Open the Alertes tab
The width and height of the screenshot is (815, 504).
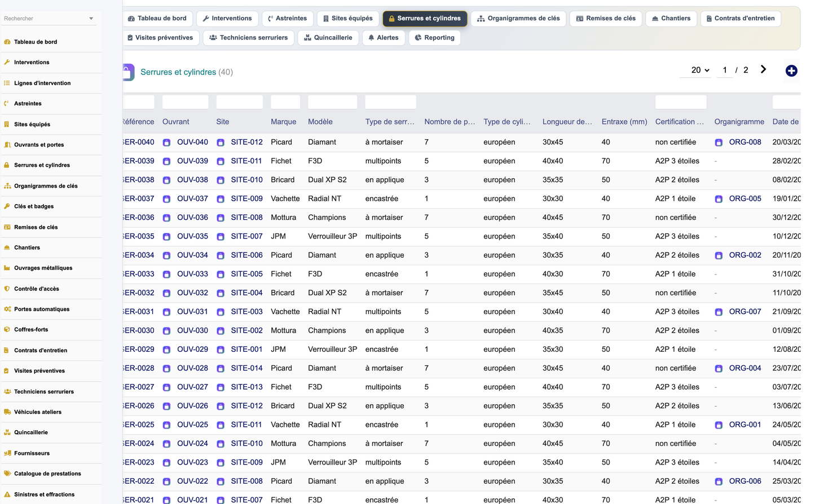pos(384,38)
